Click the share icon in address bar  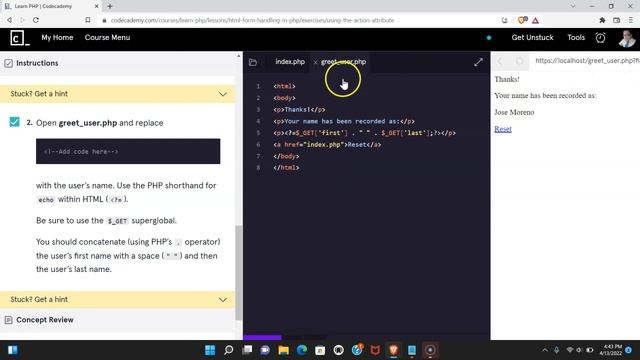click(504, 20)
